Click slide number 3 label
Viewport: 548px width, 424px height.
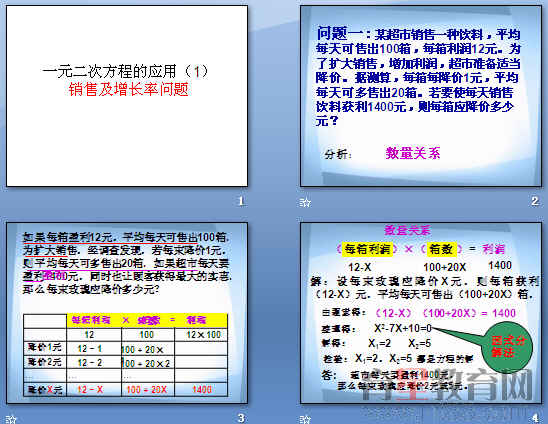241,418
